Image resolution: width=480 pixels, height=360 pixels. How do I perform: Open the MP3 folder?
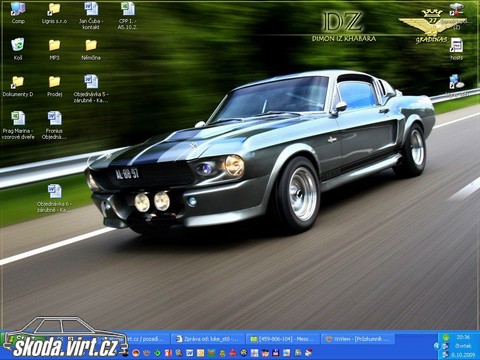pyautogui.click(x=54, y=49)
